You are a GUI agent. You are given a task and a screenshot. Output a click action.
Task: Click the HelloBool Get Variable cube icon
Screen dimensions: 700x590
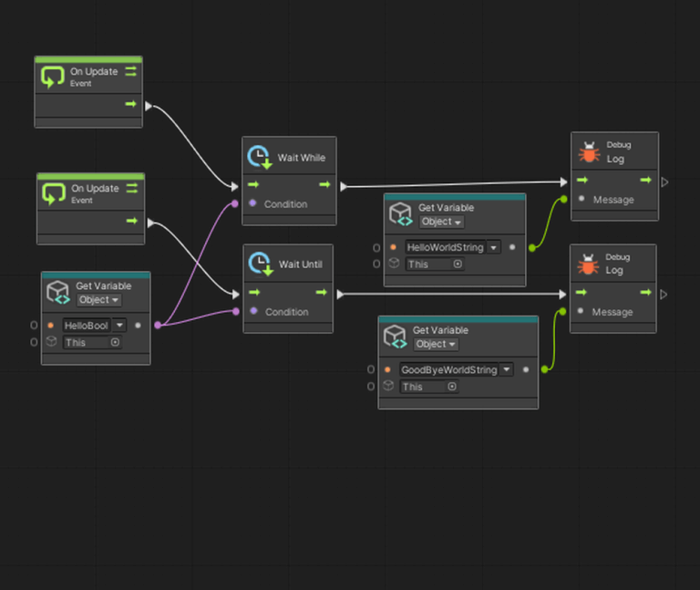click(x=59, y=292)
